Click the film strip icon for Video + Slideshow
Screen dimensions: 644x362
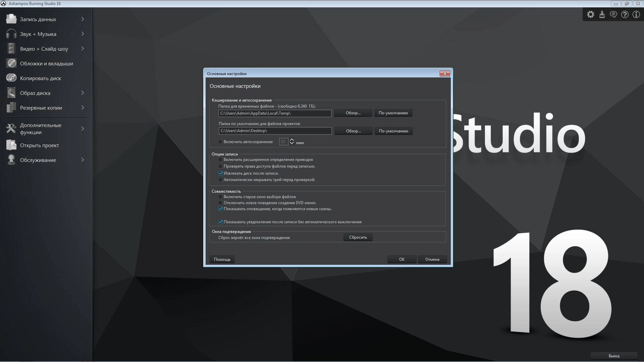pyautogui.click(x=11, y=48)
